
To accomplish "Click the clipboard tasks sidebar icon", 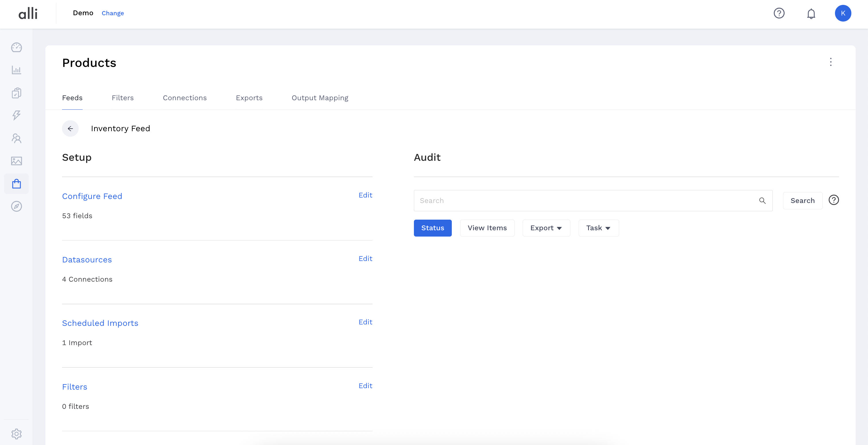I will coord(16,93).
